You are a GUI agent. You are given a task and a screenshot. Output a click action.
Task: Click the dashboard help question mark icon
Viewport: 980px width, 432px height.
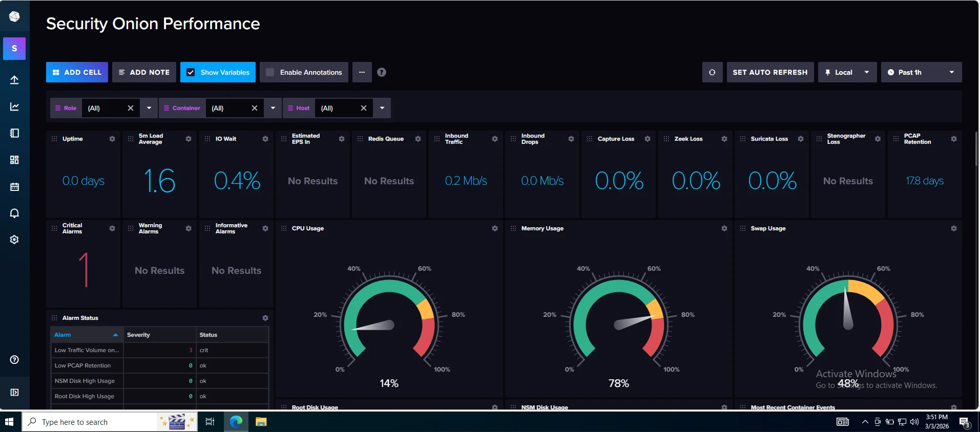pos(382,72)
